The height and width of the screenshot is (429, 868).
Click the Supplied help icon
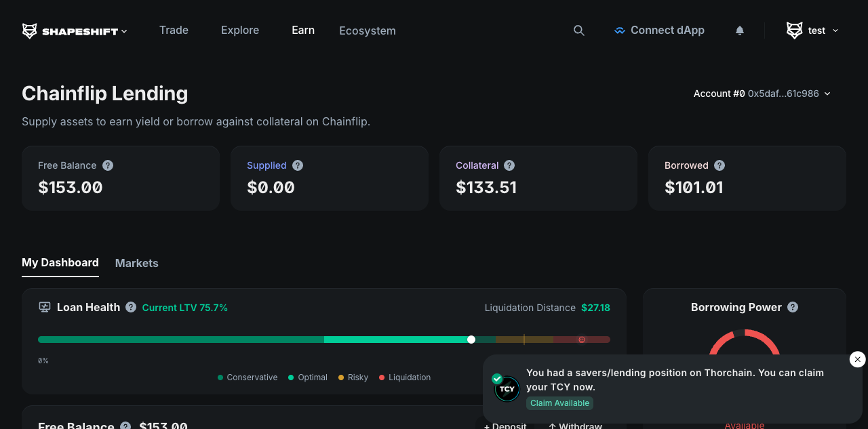[x=297, y=165]
